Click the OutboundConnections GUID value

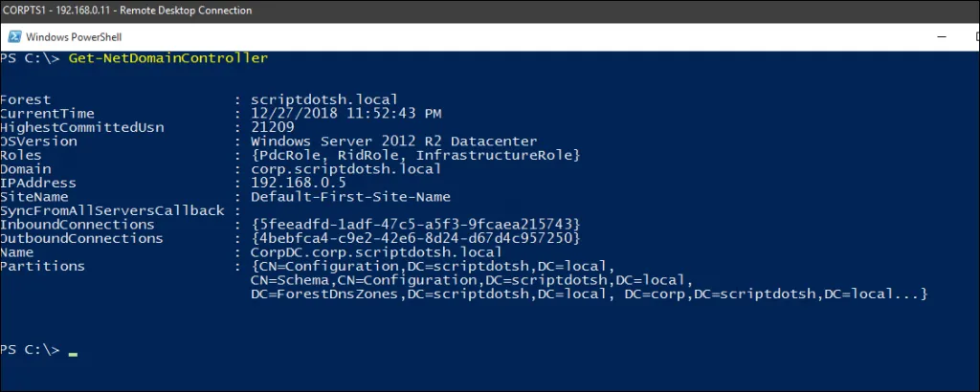click(415, 238)
